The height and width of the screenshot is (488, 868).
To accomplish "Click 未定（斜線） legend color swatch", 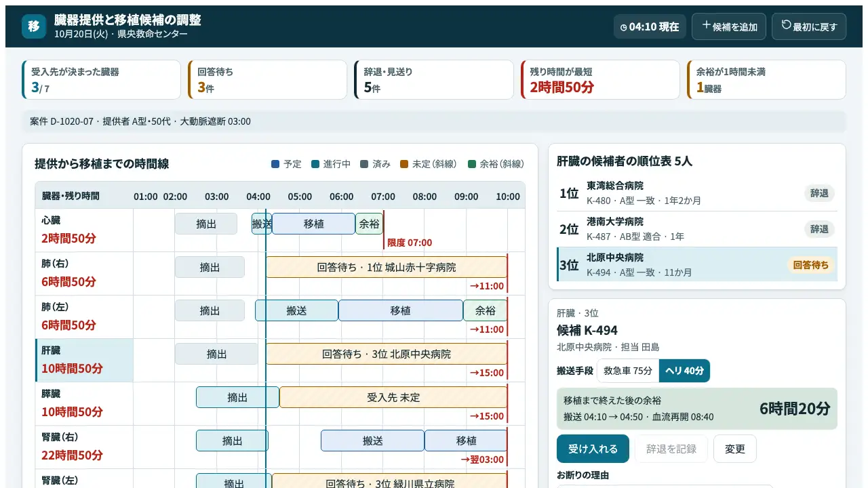I will point(404,164).
